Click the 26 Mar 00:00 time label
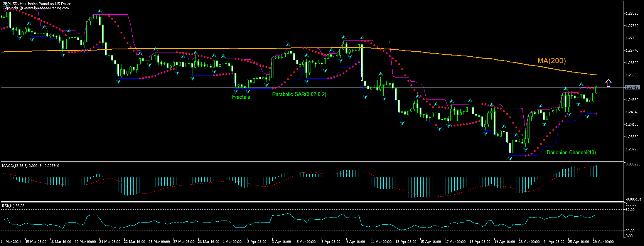Viewport: 644px width, 246px height. [x=159, y=242]
